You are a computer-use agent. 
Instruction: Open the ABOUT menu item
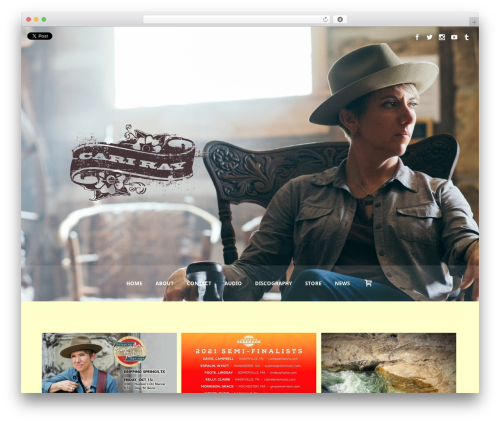(x=165, y=283)
